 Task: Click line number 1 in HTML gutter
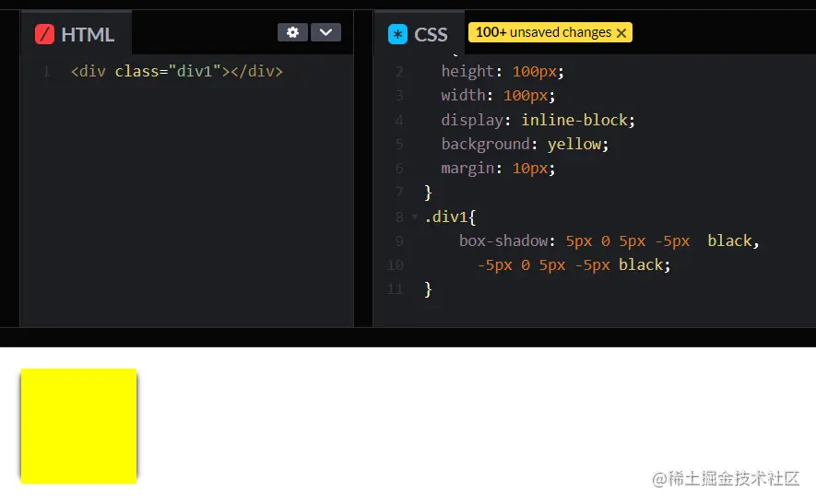[46, 71]
